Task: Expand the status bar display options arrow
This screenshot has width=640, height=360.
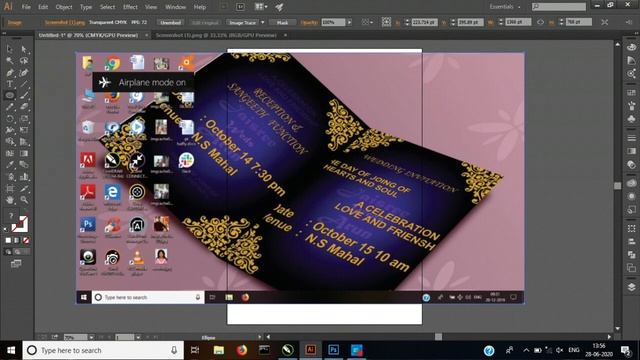Action: coord(260,337)
